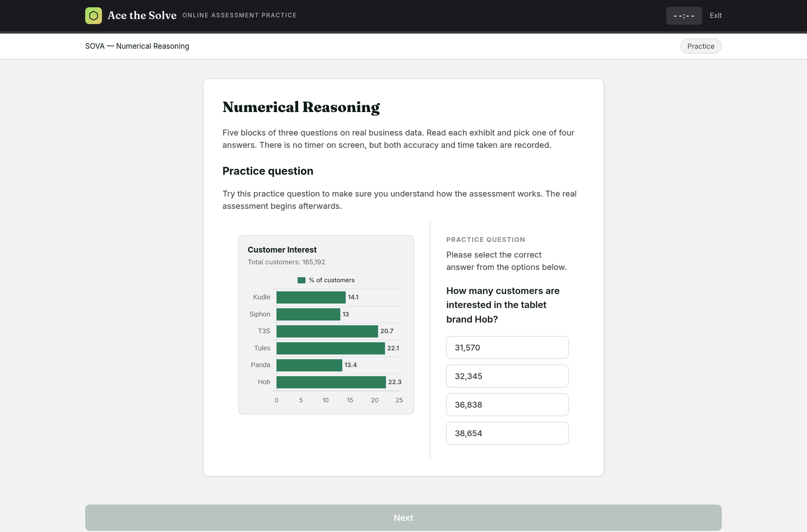Click the Ace the Solve hexagon logo
This screenshot has width=807, height=532.
pos(94,16)
